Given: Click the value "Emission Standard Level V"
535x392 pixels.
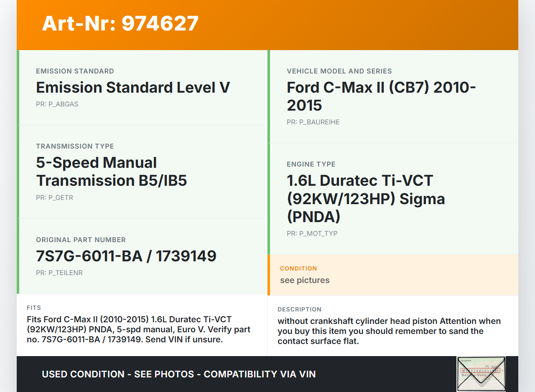Looking at the screenshot, I should (133, 88).
